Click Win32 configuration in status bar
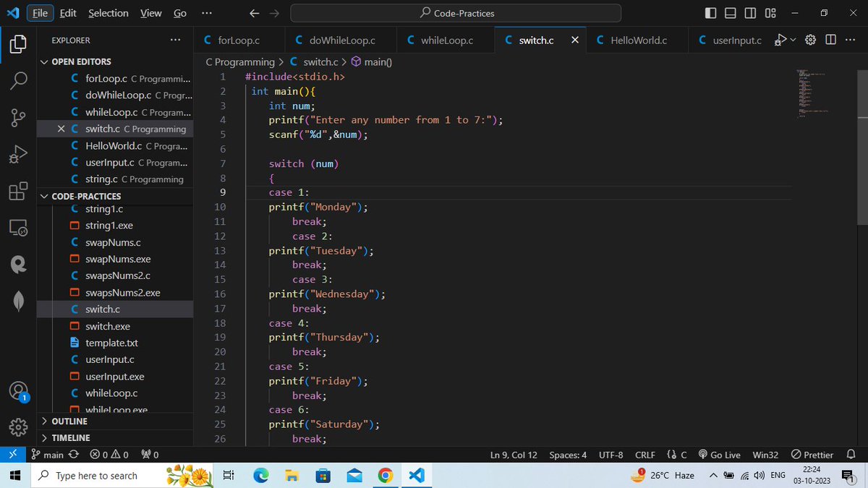Viewport: 868px width, 488px height. coord(765,455)
